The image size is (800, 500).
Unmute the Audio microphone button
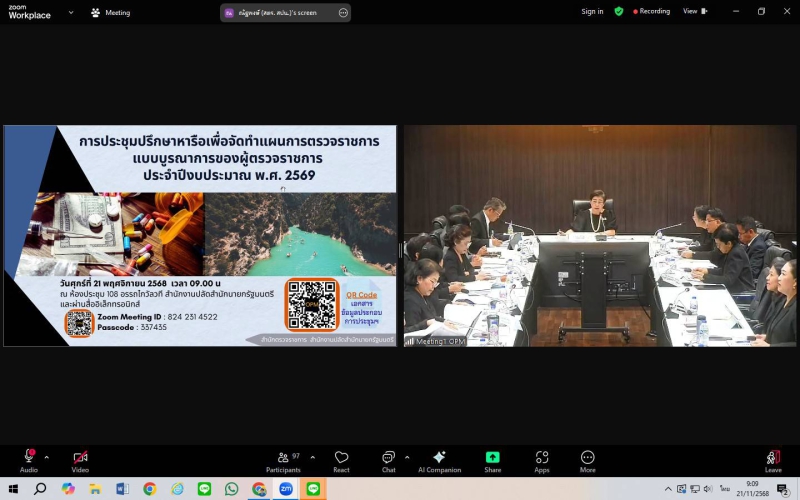(29, 458)
